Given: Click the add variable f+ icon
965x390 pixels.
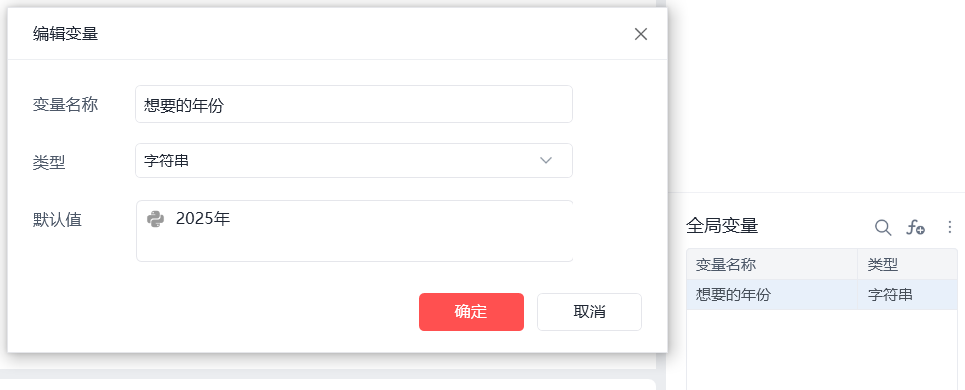Looking at the screenshot, I should [916, 228].
